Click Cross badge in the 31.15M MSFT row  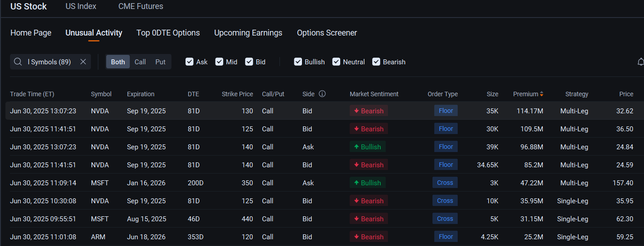point(445,219)
